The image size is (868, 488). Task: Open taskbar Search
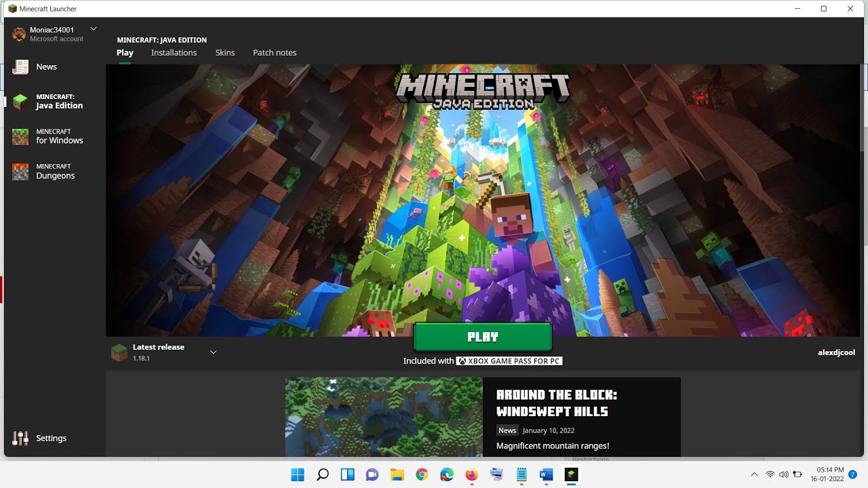pos(323,474)
